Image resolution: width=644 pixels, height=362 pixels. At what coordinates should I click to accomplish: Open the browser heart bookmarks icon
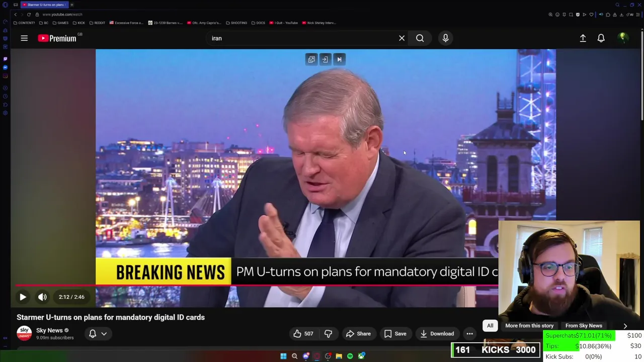(x=591, y=15)
